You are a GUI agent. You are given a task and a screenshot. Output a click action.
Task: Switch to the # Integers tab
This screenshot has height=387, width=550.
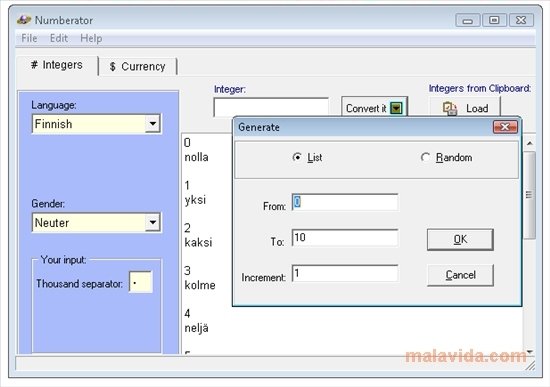pos(57,65)
